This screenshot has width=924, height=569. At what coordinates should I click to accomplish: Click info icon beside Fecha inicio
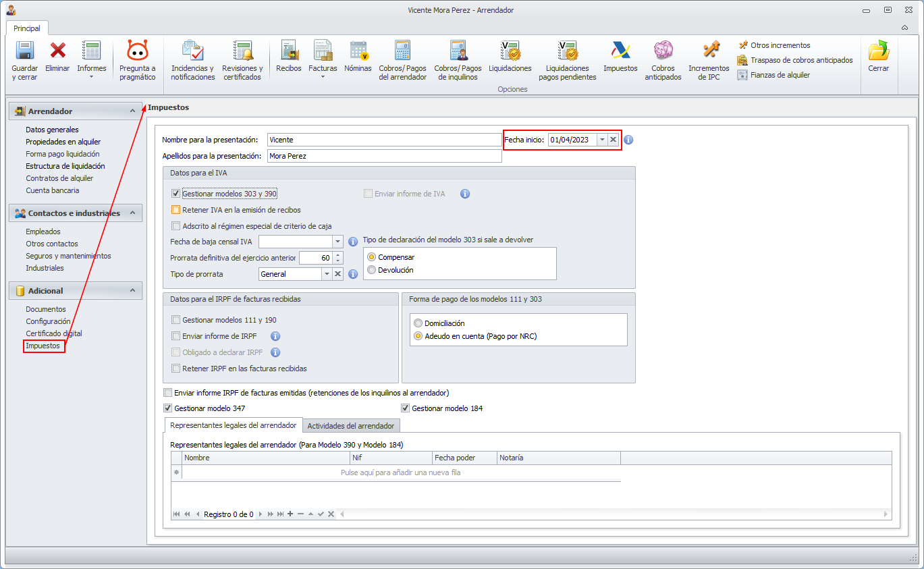pyautogui.click(x=628, y=140)
